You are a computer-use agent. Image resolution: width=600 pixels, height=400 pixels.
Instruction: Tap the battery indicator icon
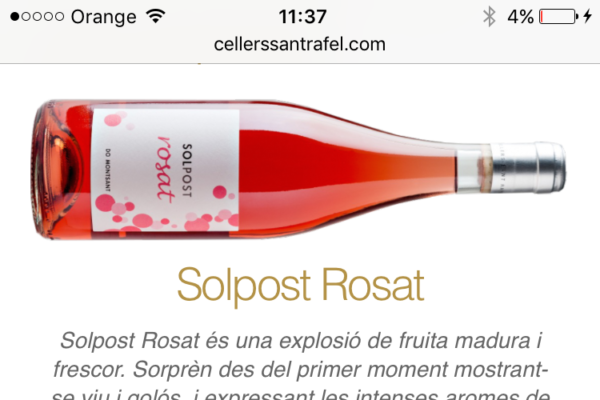point(558,17)
